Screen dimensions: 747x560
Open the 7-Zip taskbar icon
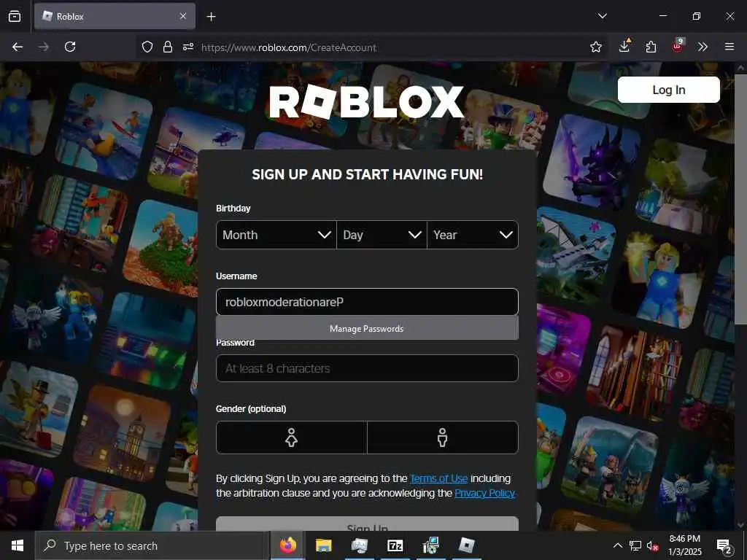[x=395, y=545]
